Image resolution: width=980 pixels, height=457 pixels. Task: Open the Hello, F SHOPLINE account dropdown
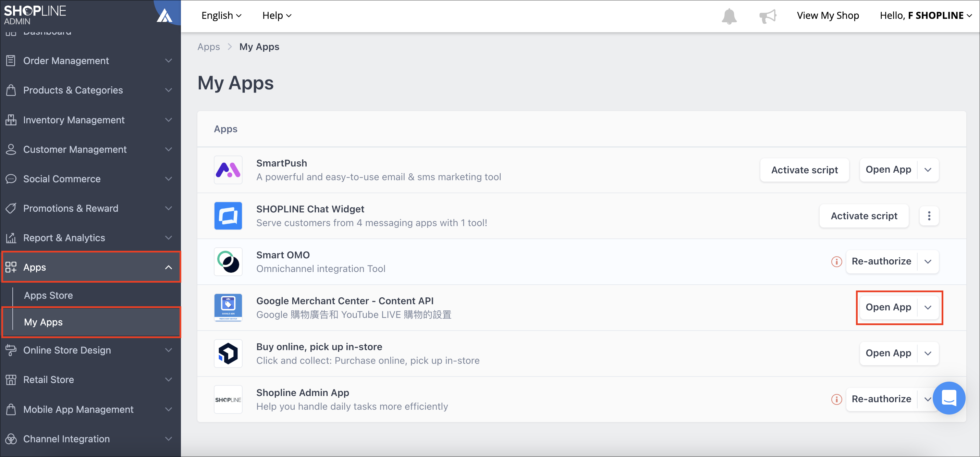[925, 16]
